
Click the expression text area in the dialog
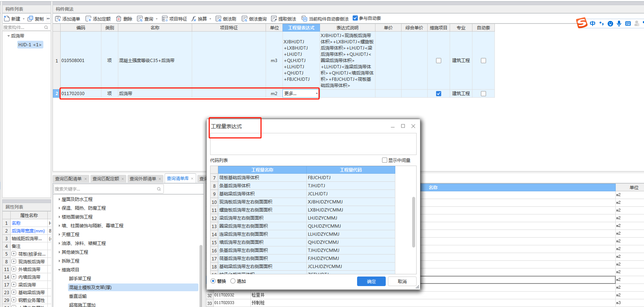point(313,144)
